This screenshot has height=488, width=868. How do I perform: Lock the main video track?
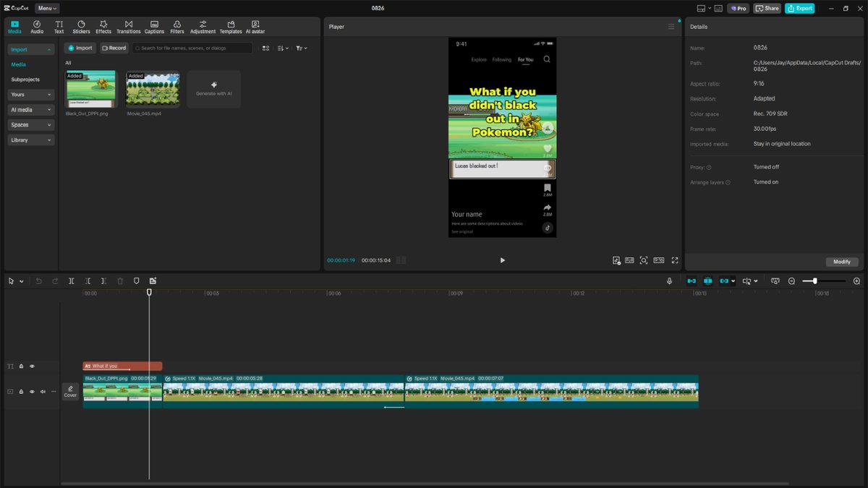21,391
